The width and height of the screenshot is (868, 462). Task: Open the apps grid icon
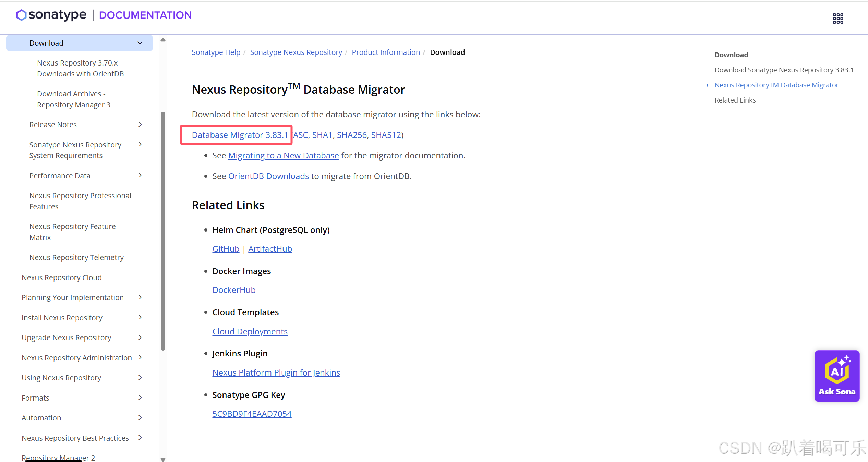(838, 19)
